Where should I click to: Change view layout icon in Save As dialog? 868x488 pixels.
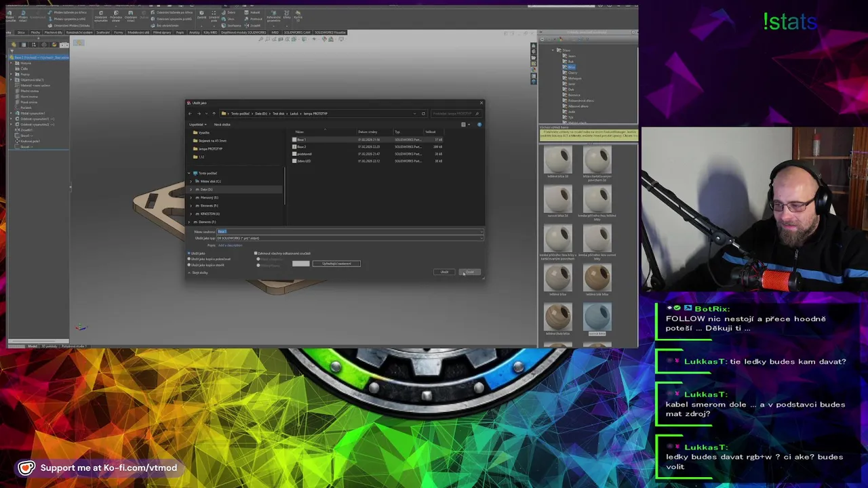465,124
